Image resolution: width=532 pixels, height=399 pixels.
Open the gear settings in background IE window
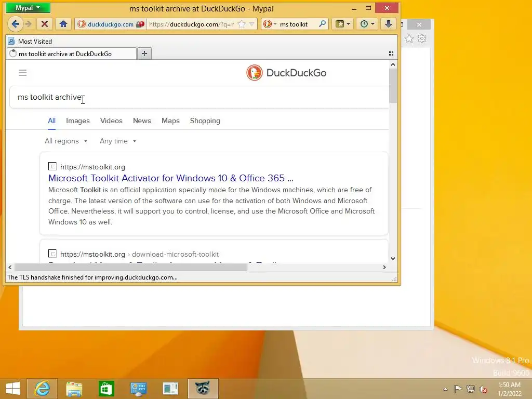(422, 38)
